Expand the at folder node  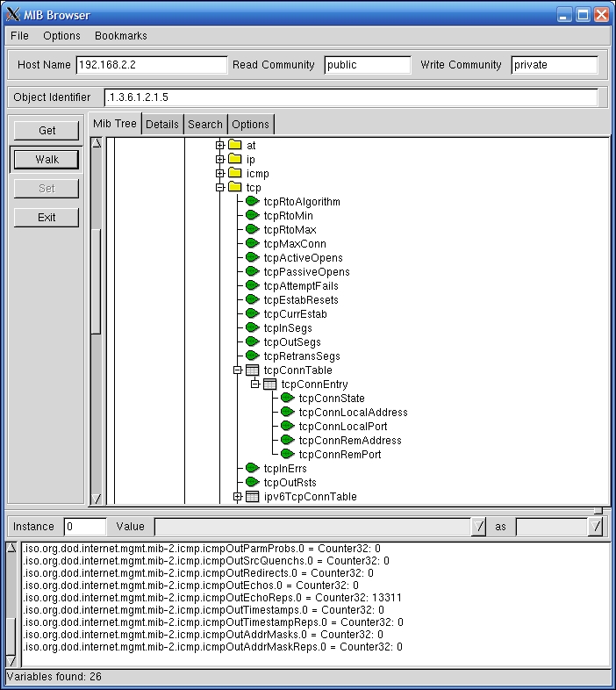click(220, 145)
